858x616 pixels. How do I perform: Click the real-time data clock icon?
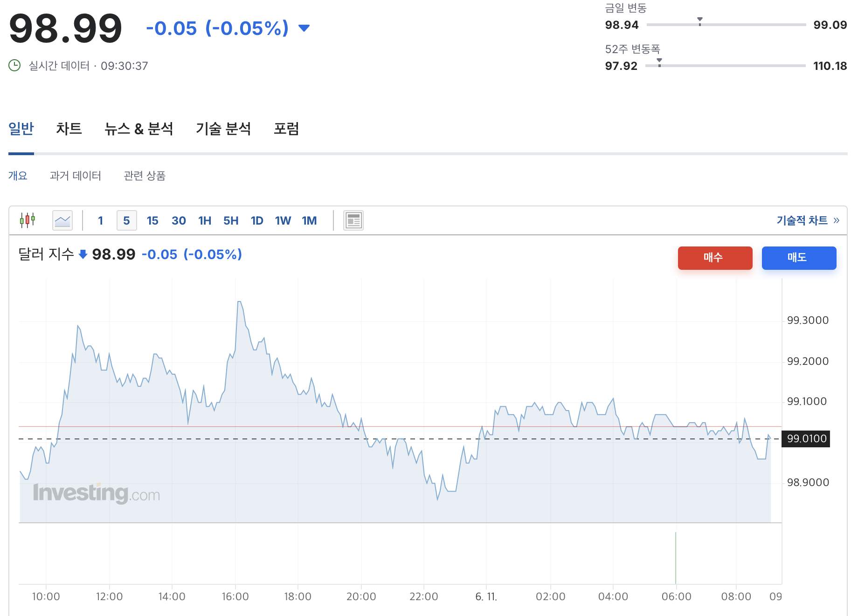tap(14, 65)
